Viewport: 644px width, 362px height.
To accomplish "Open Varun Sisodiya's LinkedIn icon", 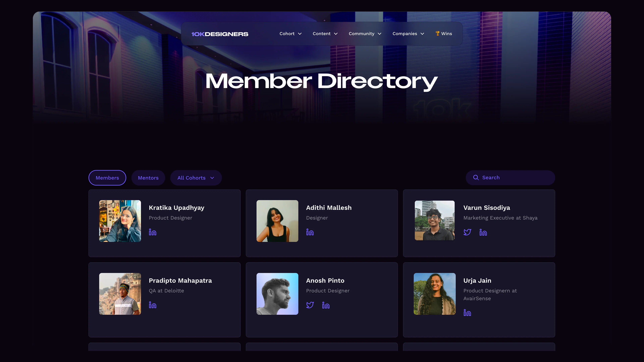I will click(483, 232).
